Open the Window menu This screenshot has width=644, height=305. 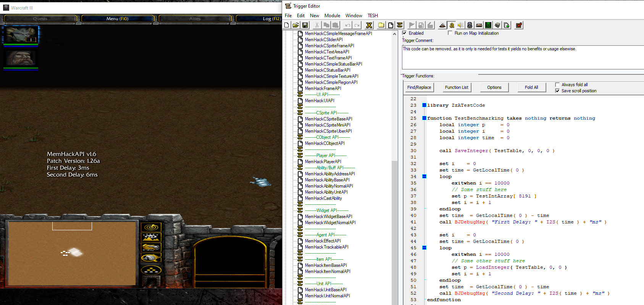pos(354,16)
